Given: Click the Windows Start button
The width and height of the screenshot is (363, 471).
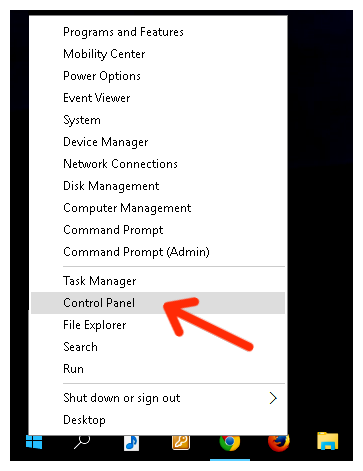Looking at the screenshot, I should [x=34, y=442].
